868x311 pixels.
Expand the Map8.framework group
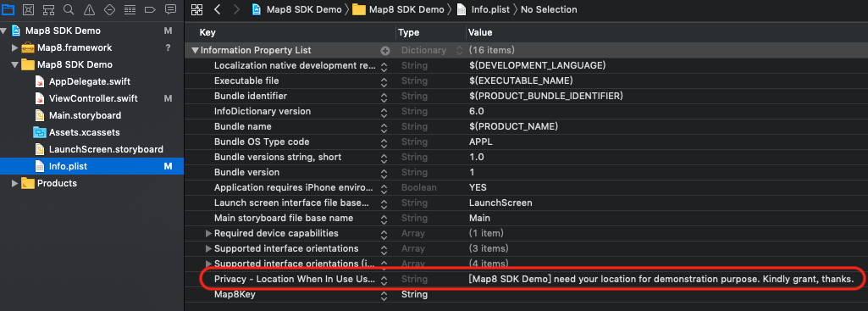click(x=15, y=47)
